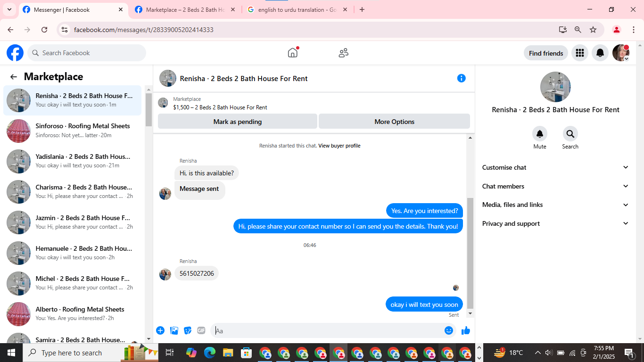Open Windows notification center icon

click(x=629, y=353)
